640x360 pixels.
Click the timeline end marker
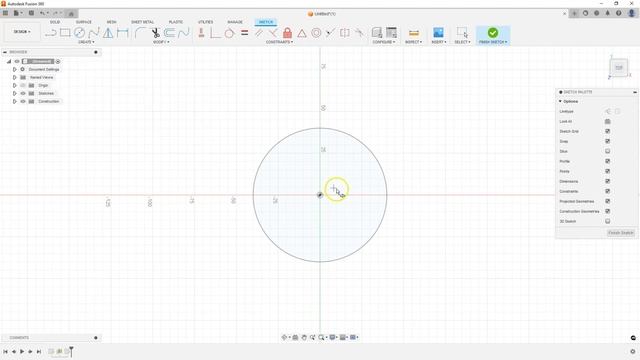pyautogui.click(x=71, y=351)
